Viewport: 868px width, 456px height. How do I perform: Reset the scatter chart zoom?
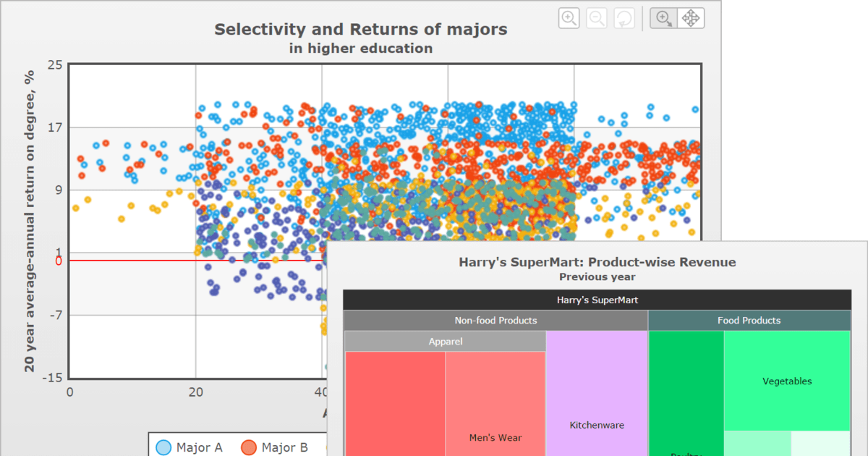(624, 19)
